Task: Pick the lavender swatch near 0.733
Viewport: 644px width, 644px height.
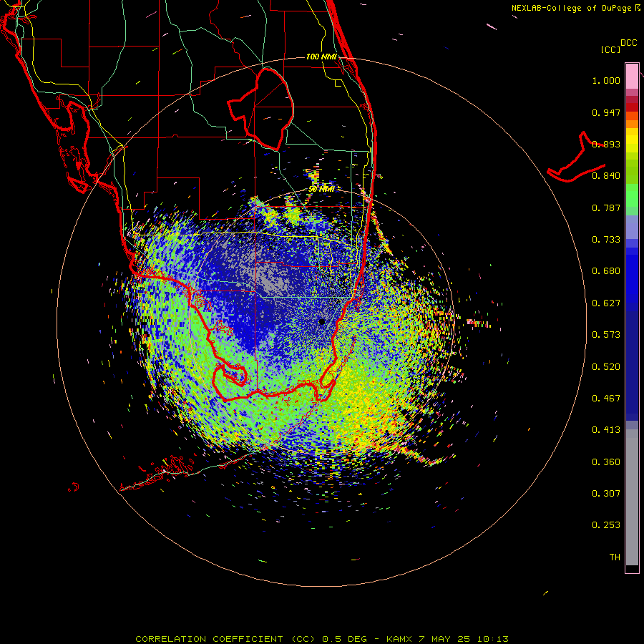Action: click(x=632, y=228)
